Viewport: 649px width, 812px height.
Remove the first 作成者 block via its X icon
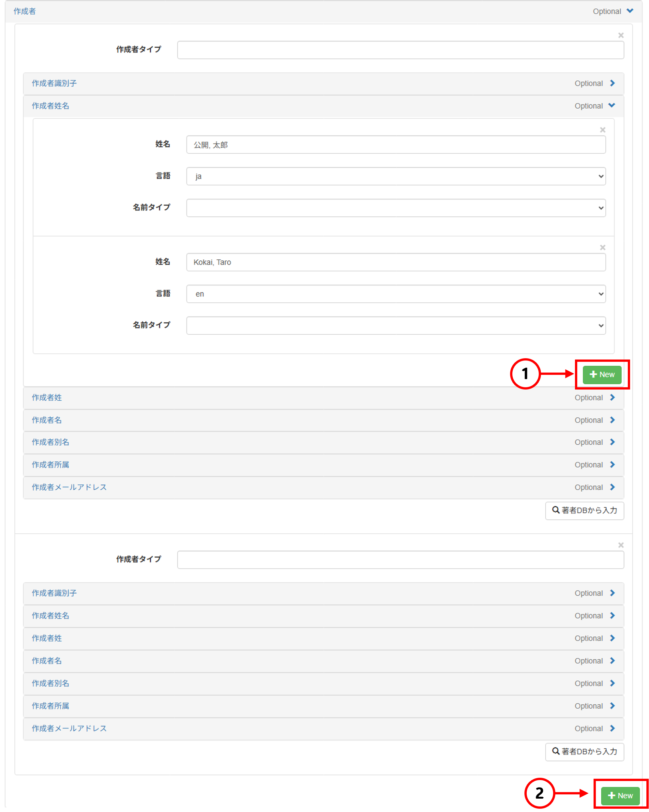(621, 35)
